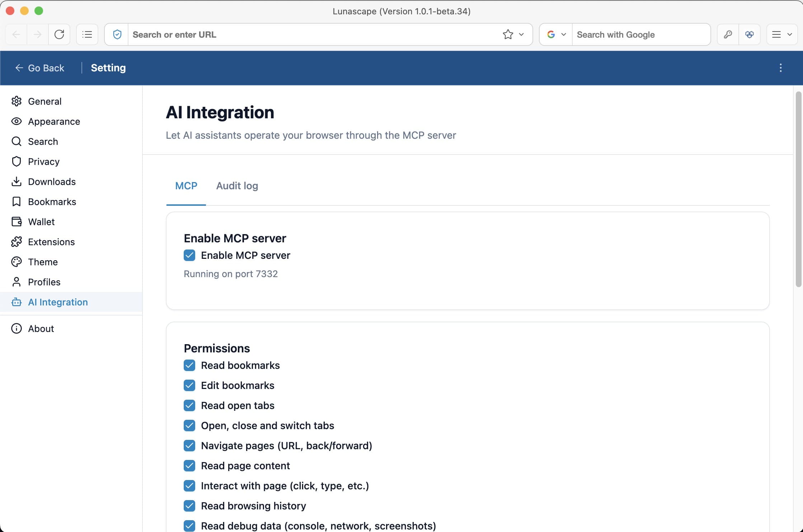Expand the main menu dropdown chevron

click(x=789, y=34)
